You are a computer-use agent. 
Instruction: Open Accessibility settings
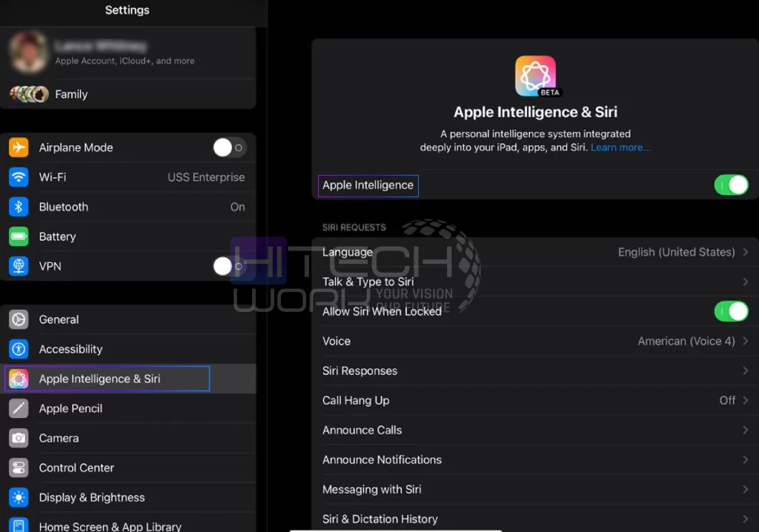pyautogui.click(x=128, y=349)
